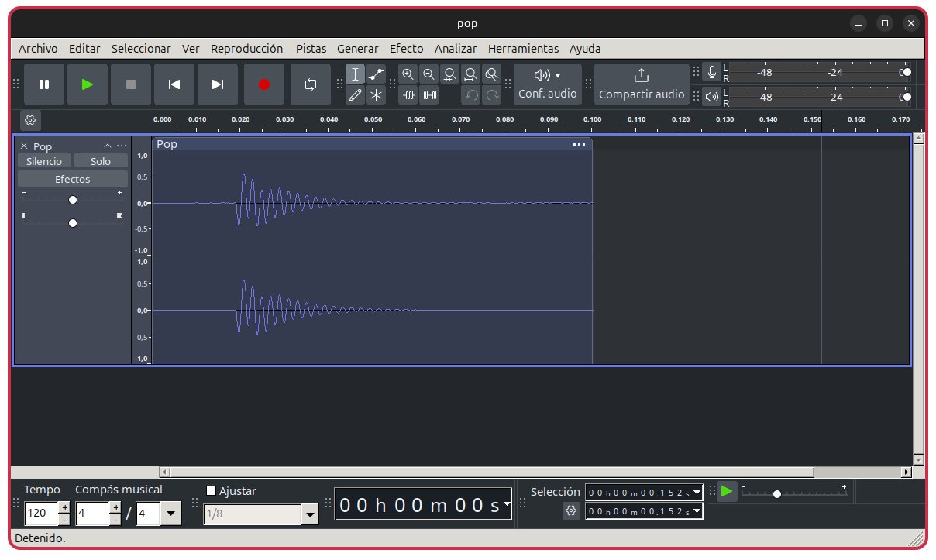
Task: Toggle the Loop playback button
Action: click(311, 84)
